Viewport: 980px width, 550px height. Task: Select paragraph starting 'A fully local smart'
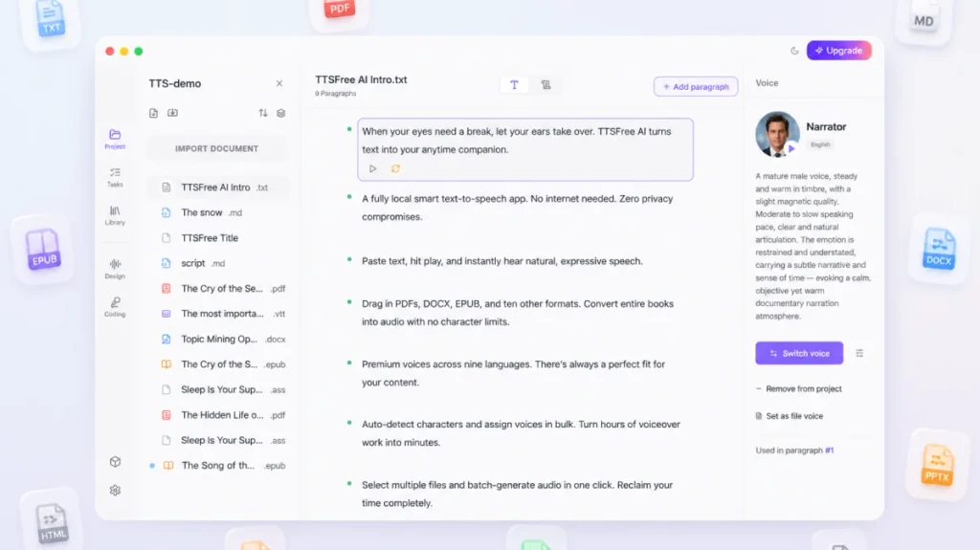click(518, 208)
